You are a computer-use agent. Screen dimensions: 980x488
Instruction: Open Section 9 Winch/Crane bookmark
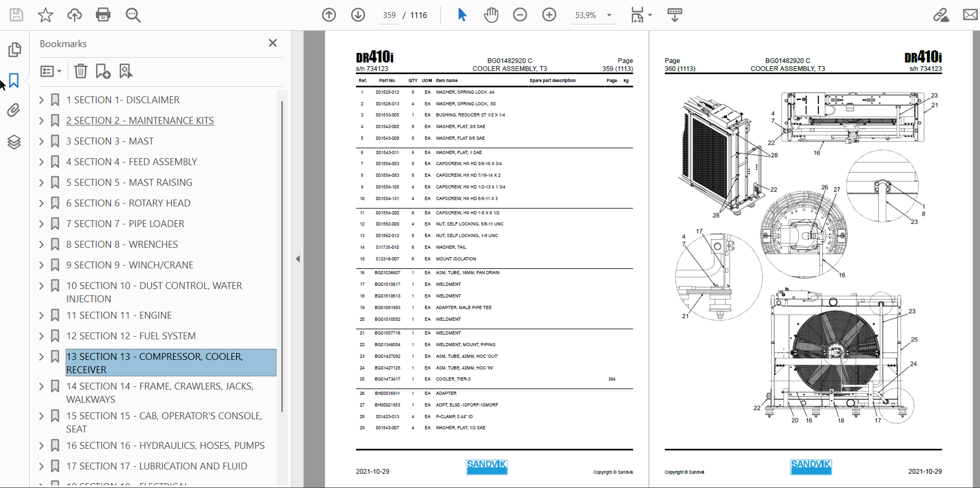coord(130,265)
